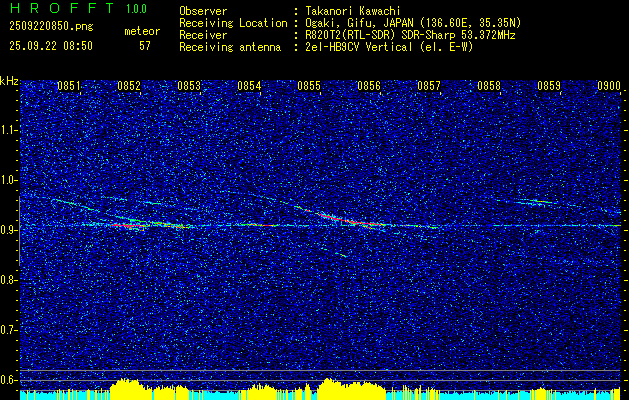Click the 1.0 kHz axis label
This screenshot has height=400, width=629.
(x=8, y=180)
